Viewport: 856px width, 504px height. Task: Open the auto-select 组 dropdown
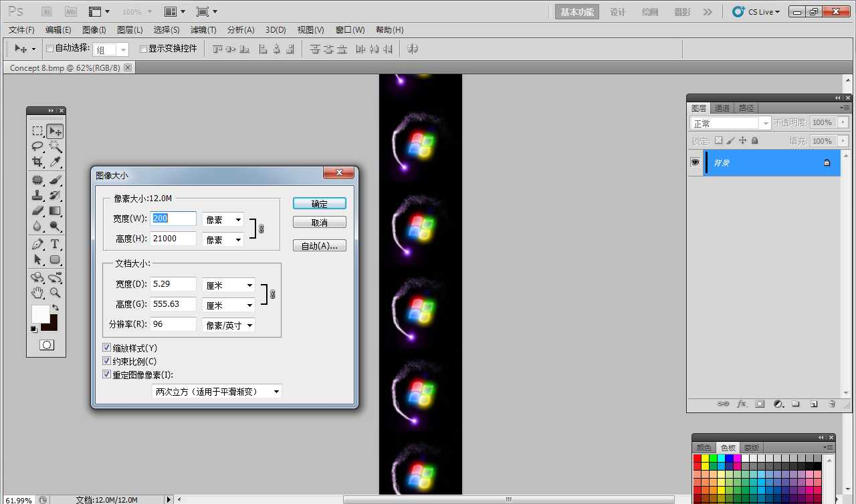pyautogui.click(x=111, y=49)
